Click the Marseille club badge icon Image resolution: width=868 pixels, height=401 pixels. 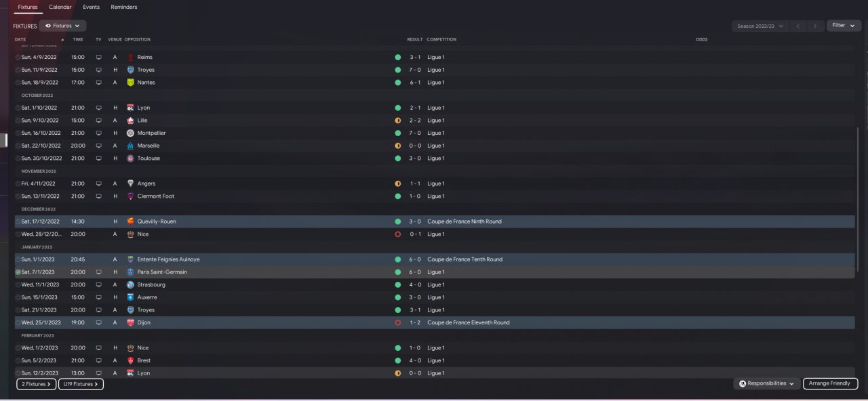131,146
